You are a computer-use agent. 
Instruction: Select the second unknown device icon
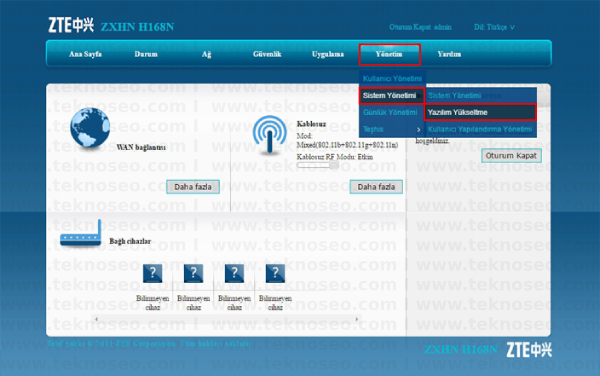193,273
